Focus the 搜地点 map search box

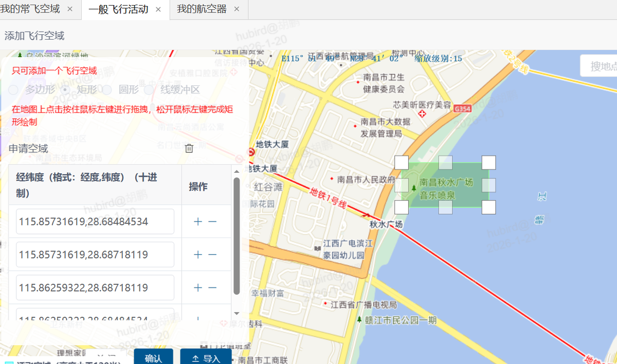click(x=598, y=66)
